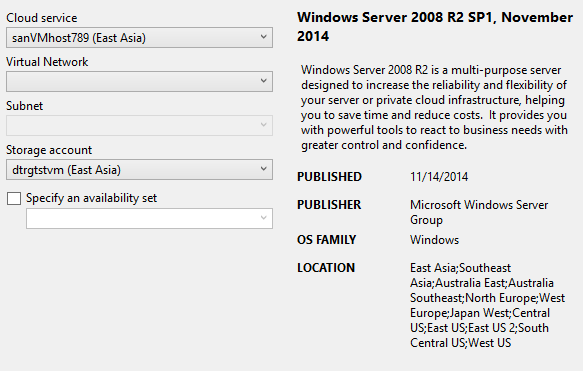Click the LOCATION label

pos(326,268)
